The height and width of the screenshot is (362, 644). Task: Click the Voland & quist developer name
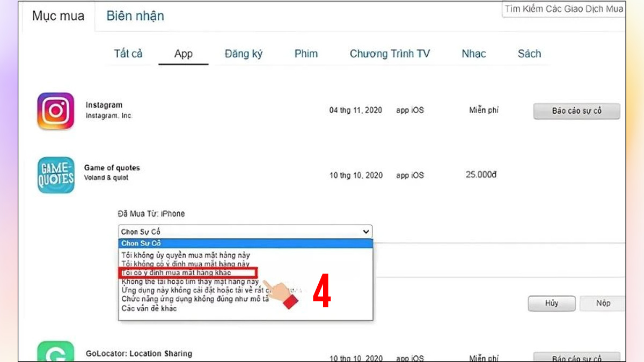click(106, 178)
